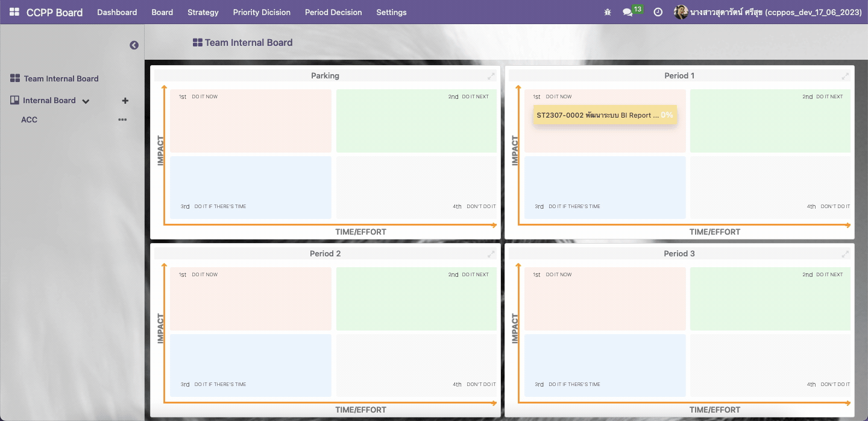Maximize the Period 2 panel
Screen dimensions: 868x421
[491, 254]
